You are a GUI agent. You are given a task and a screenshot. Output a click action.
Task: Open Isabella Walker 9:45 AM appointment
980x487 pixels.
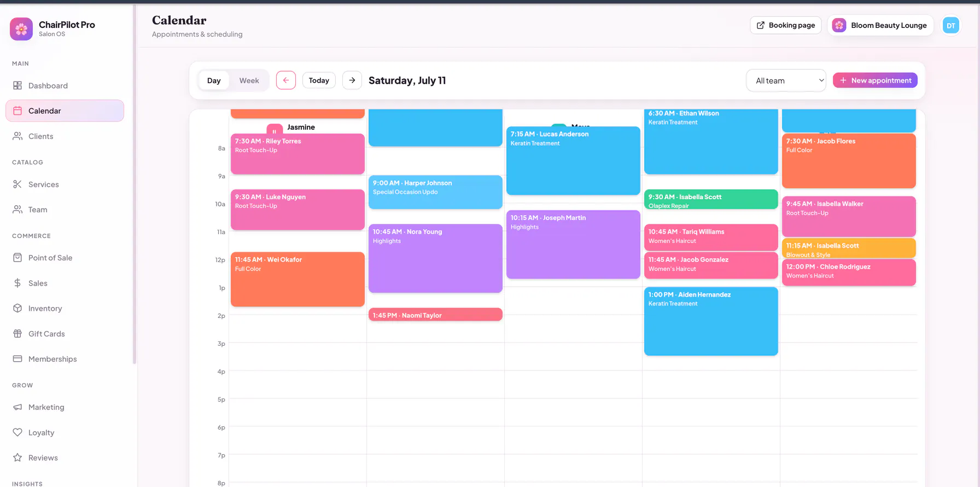point(849,217)
